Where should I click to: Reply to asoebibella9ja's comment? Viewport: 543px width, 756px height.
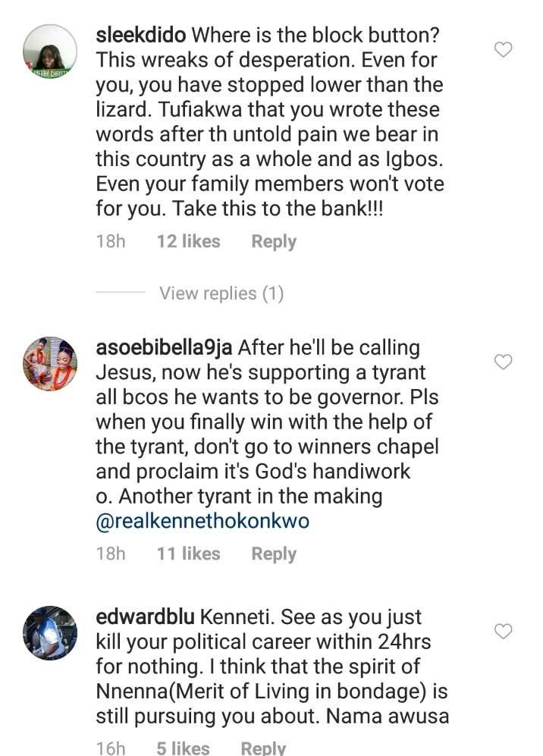click(x=274, y=554)
